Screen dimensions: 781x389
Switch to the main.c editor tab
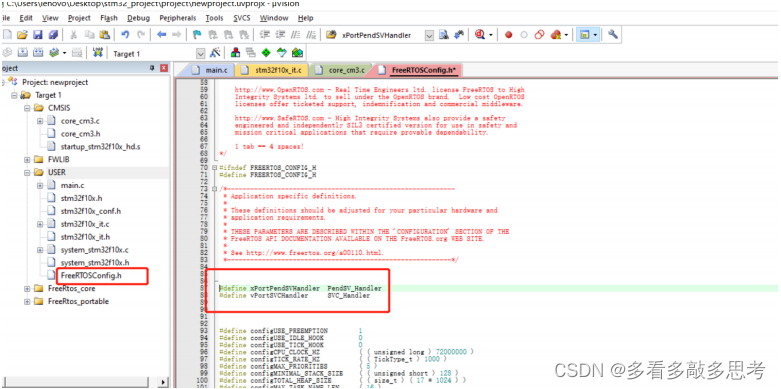pyautogui.click(x=209, y=70)
